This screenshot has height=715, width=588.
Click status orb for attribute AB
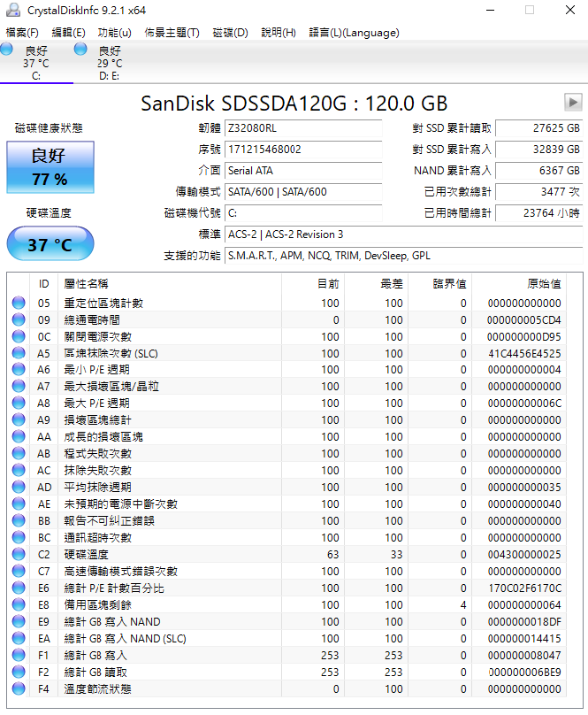coord(19,453)
